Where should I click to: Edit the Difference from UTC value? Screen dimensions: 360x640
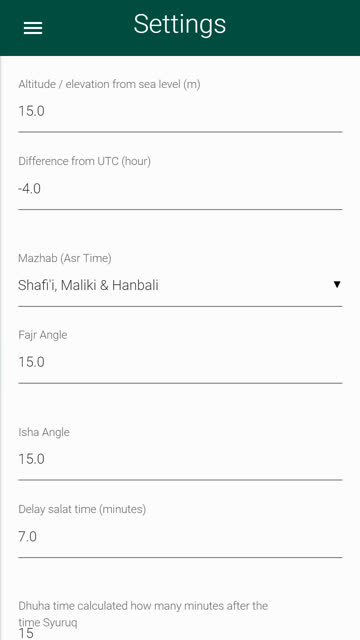click(180, 189)
